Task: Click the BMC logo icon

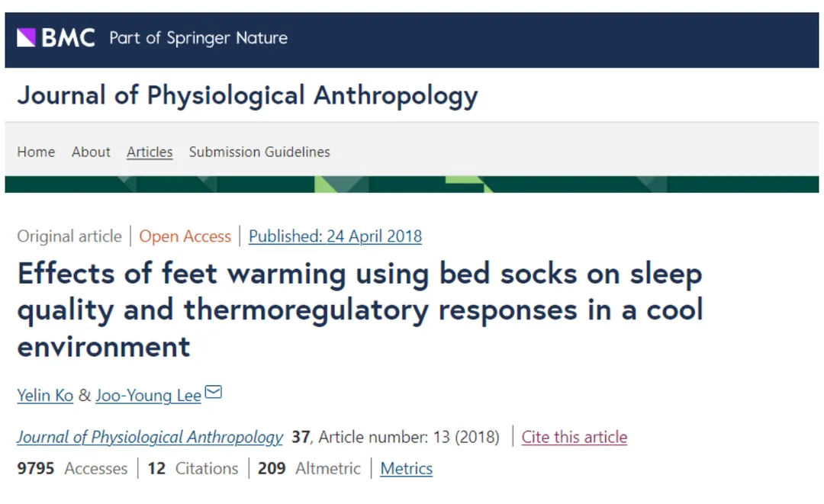Action: (27, 37)
